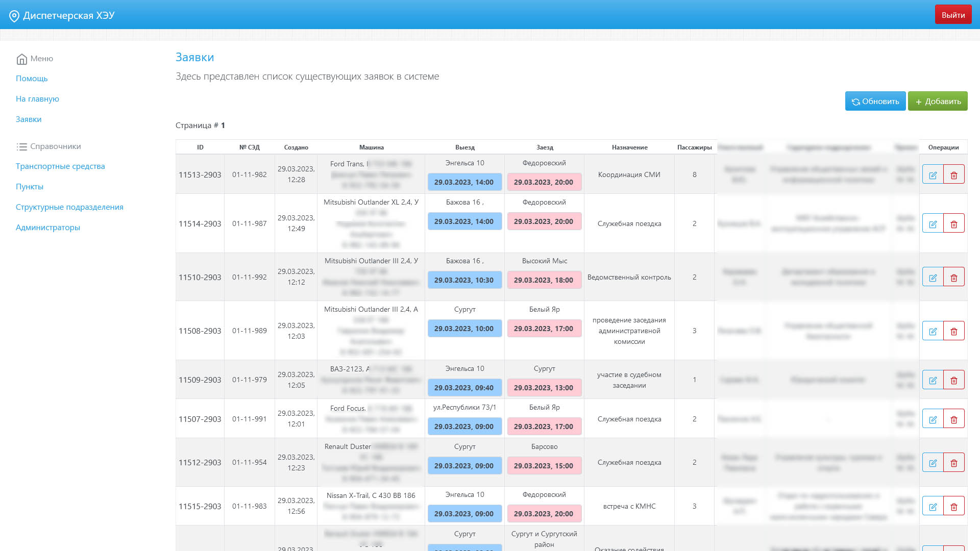Click edit icon for request 11513-2903
Screen dimensions: 980x551
coord(933,174)
